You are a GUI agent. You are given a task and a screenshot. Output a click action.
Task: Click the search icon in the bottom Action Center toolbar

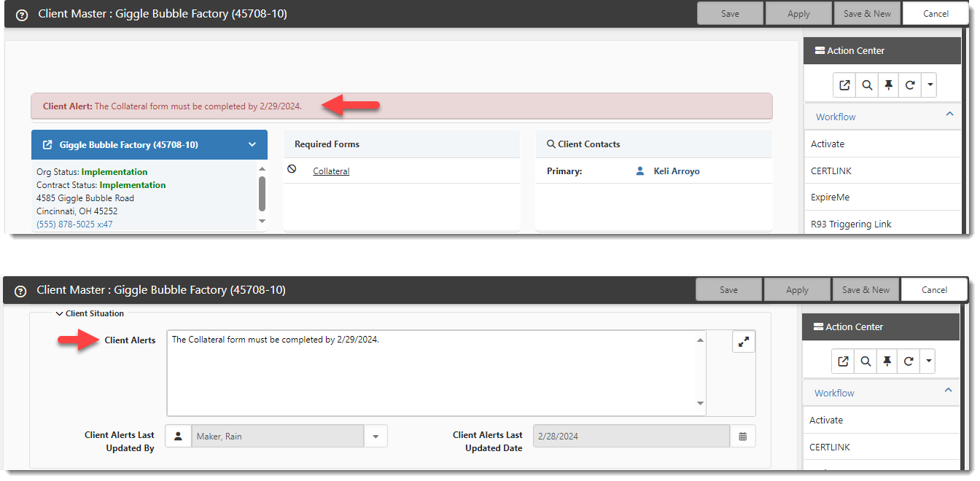tap(865, 361)
